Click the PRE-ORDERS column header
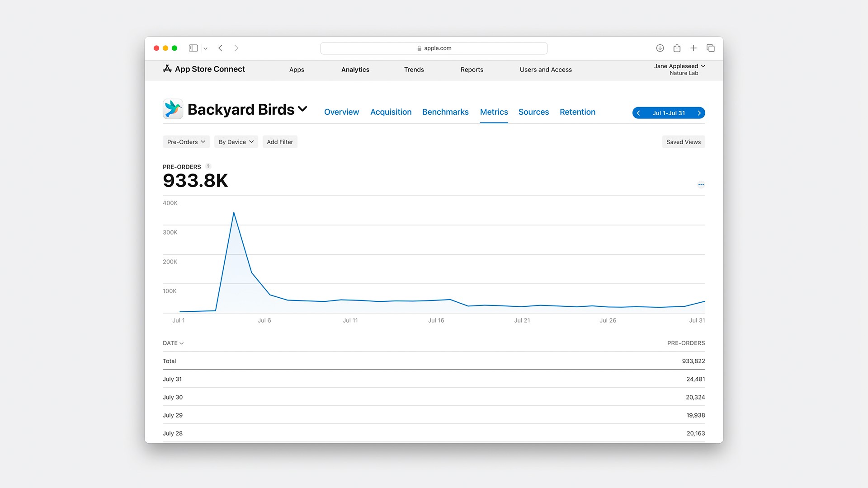Image resolution: width=868 pixels, height=488 pixels. click(686, 343)
